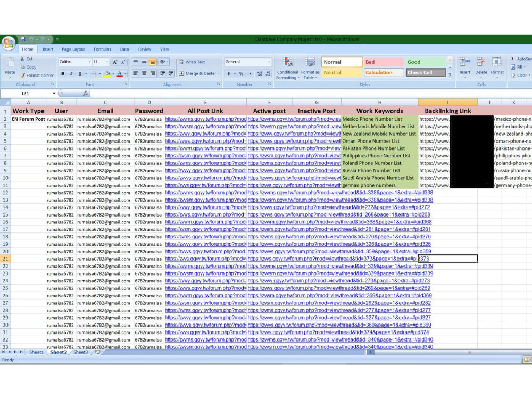Image resolution: width=532 pixels, height=399 pixels.
Task: Expand the Borders dropdown arrow
Action: 100,73
